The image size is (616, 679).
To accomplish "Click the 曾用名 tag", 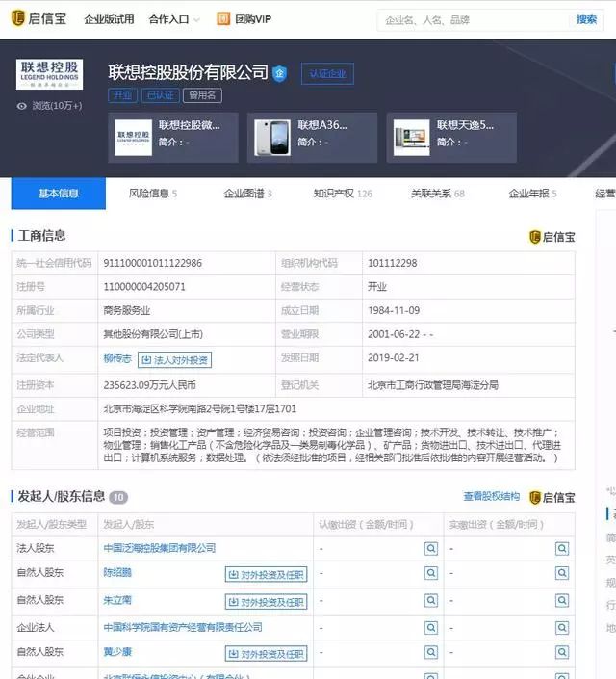I will pyautogui.click(x=202, y=95).
